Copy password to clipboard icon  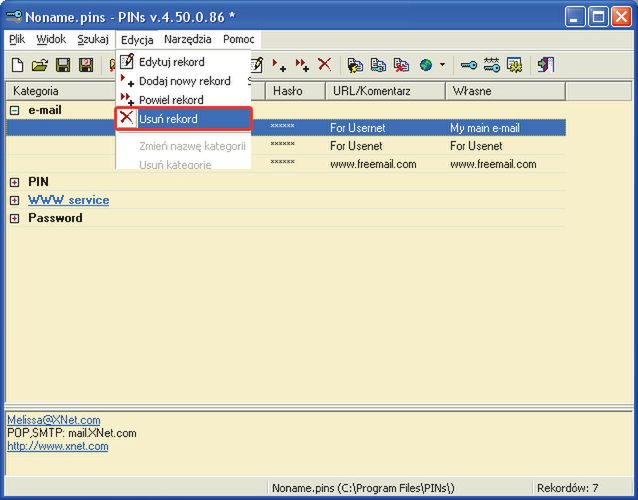click(378, 65)
